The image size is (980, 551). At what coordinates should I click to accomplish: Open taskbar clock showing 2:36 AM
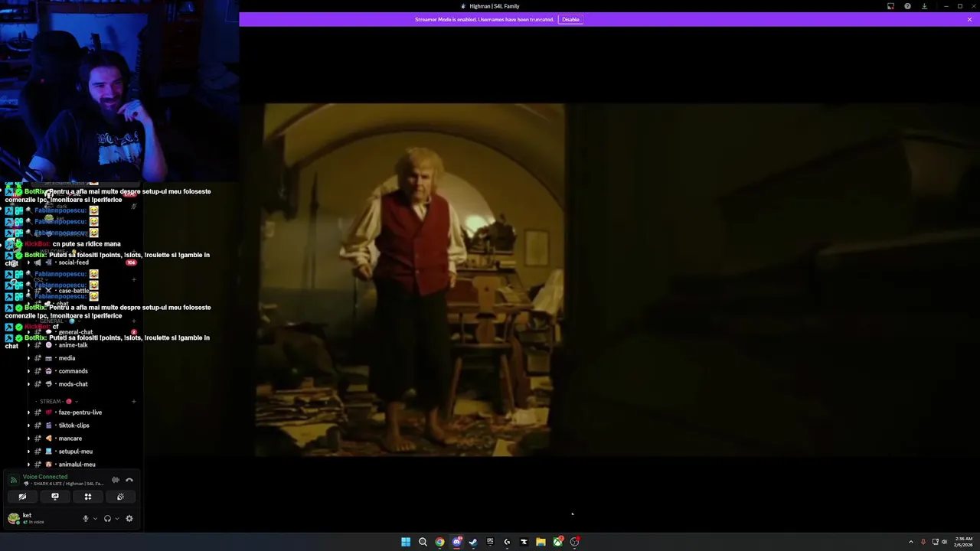[x=964, y=542]
